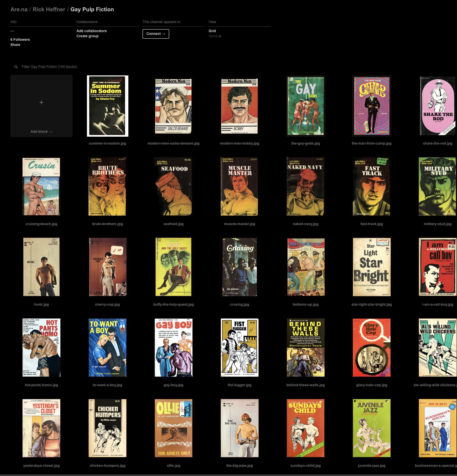Click the plus icon in Add block

[41, 102]
